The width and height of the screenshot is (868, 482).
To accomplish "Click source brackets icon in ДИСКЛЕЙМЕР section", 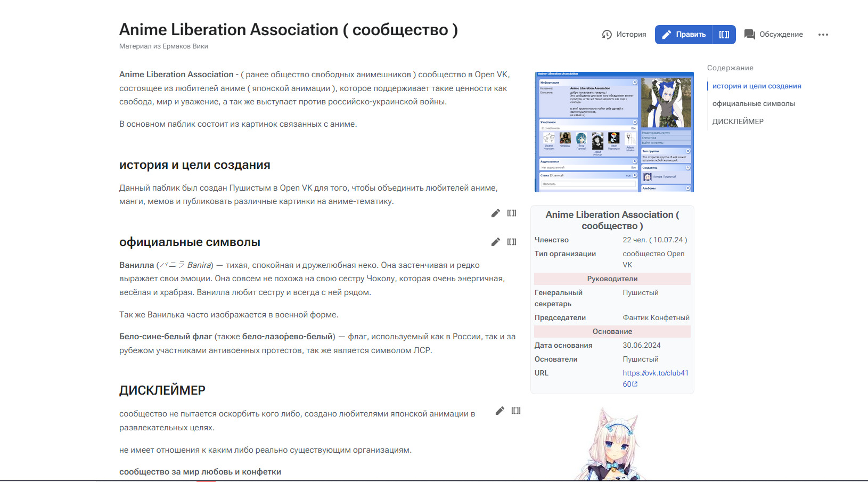I will point(516,411).
